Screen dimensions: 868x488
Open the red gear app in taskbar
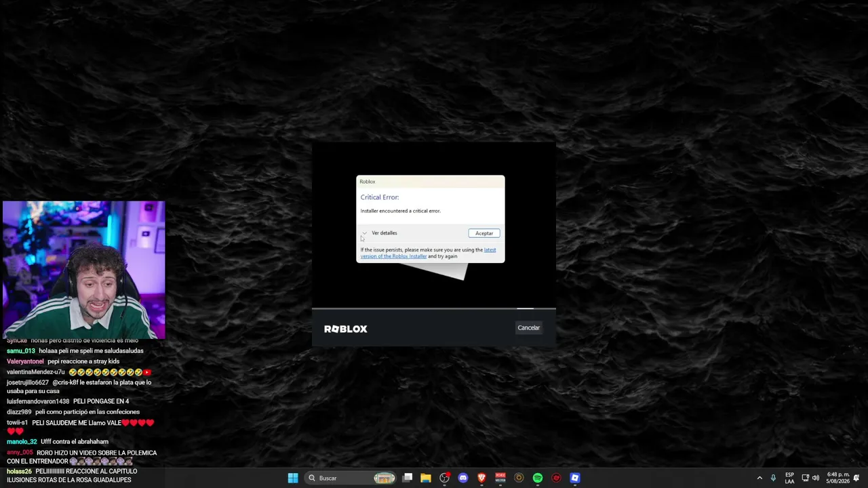point(556,478)
